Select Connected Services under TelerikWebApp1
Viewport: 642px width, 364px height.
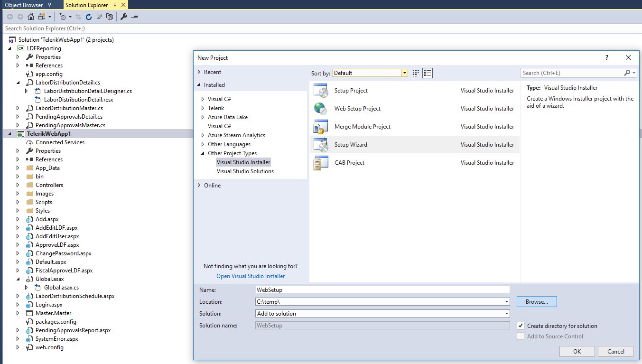point(60,142)
